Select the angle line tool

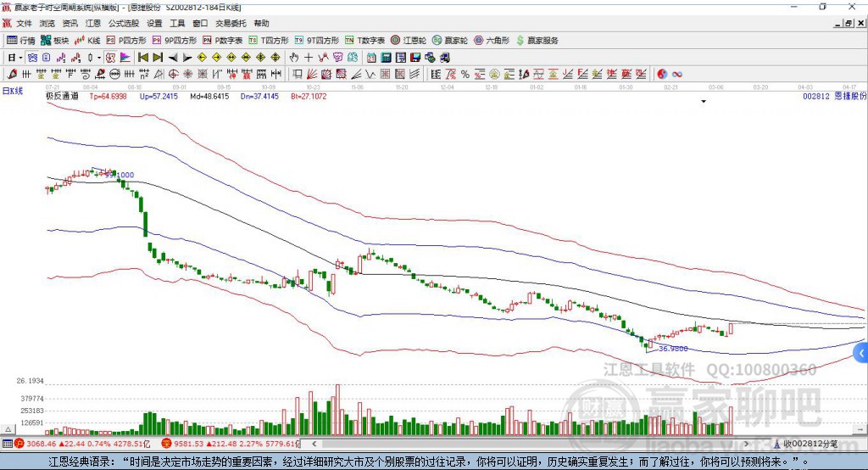coord(356,74)
